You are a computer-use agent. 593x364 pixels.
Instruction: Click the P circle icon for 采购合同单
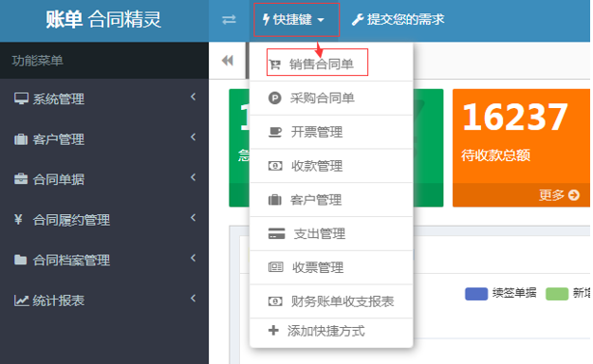point(275,99)
